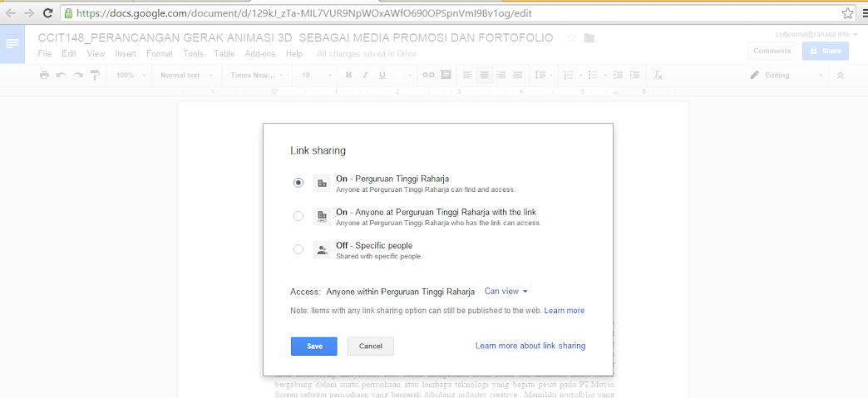Click the browser address bar URL
This screenshot has height=398, width=868.
click(x=303, y=12)
